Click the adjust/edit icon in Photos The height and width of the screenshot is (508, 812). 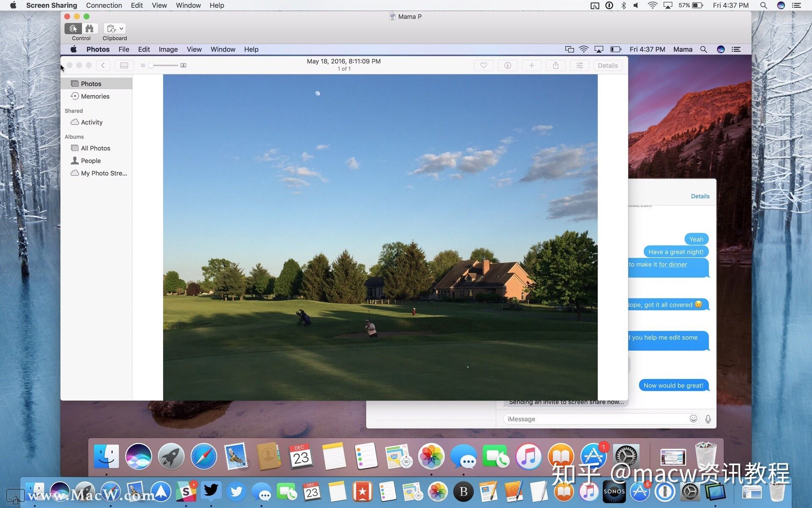(579, 65)
